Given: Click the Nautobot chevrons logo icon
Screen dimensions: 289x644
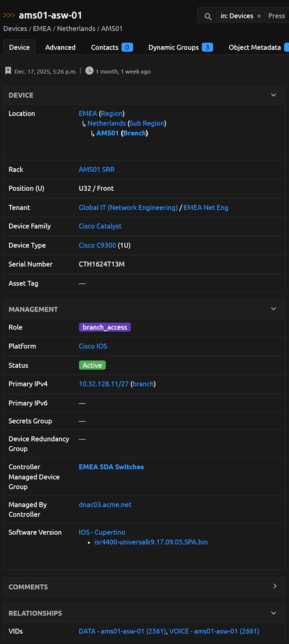Looking at the screenshot, I should [x=9, y=15].
